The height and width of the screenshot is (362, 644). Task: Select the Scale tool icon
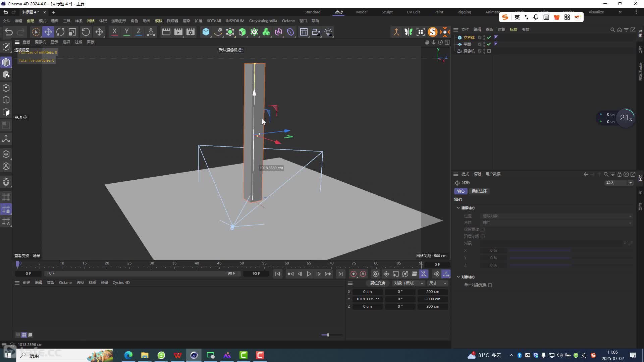pyautogui.click(x=72, y=32)
